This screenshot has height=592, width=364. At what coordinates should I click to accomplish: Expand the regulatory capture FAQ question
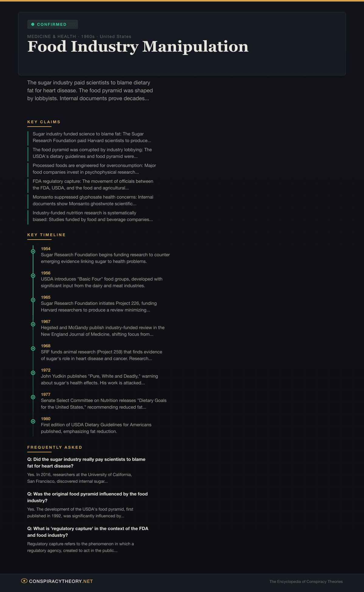click(x=88, y=532)
